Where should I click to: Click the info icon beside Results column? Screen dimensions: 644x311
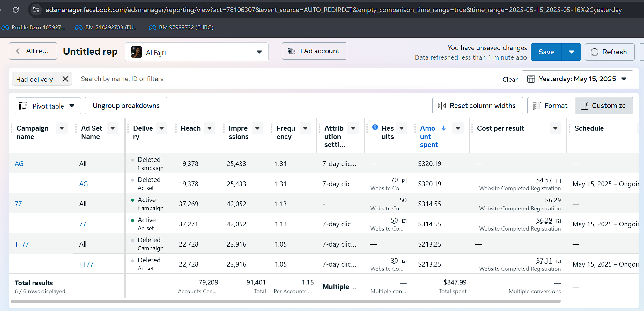pos(375,127)
